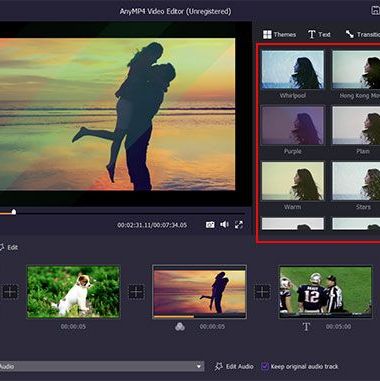
Task: Open the Transitions tab
Action: (363, 34)
